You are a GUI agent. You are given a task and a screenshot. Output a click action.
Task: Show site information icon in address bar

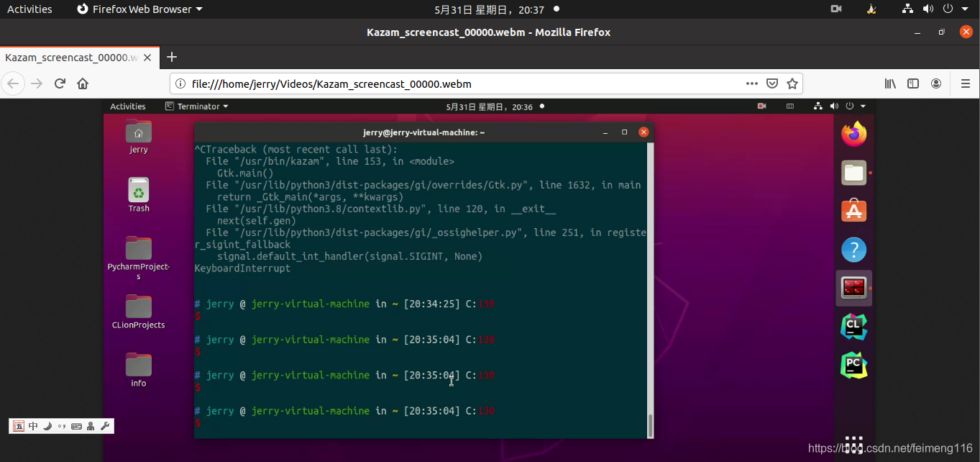pyautogui.click(x=180, y=83)
